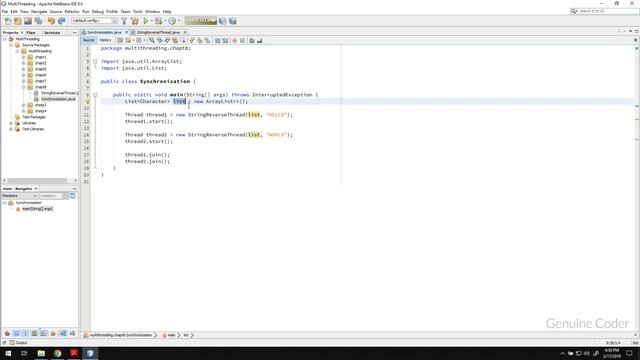Click the Profile Project icon
Screen dimensions: 640x360
click(x=172, y=21)
